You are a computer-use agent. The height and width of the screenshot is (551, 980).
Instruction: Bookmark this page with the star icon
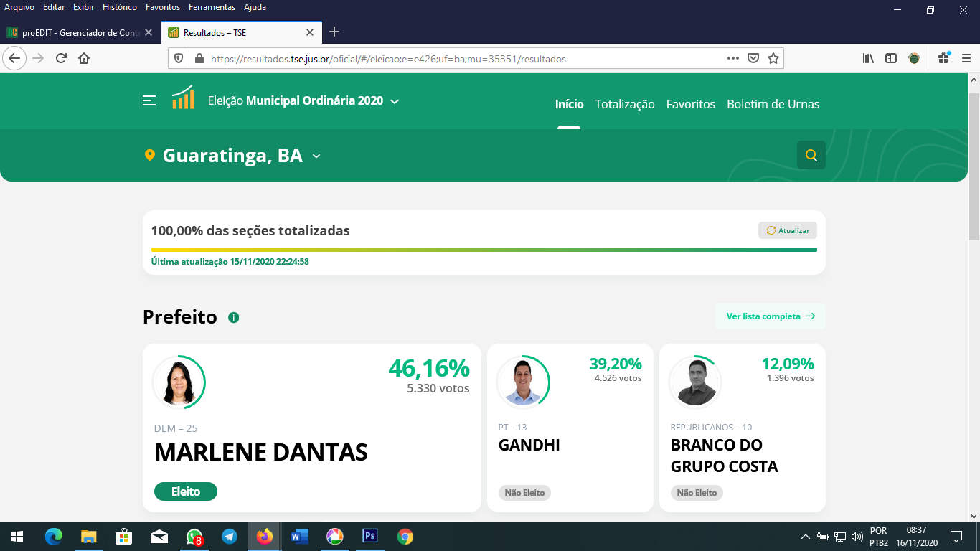point(773,59)
